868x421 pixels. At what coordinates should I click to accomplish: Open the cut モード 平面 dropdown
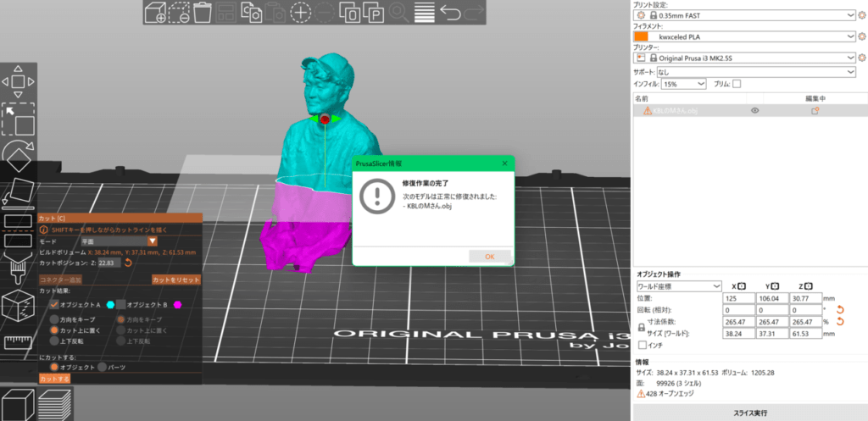(x=119, y=241)
